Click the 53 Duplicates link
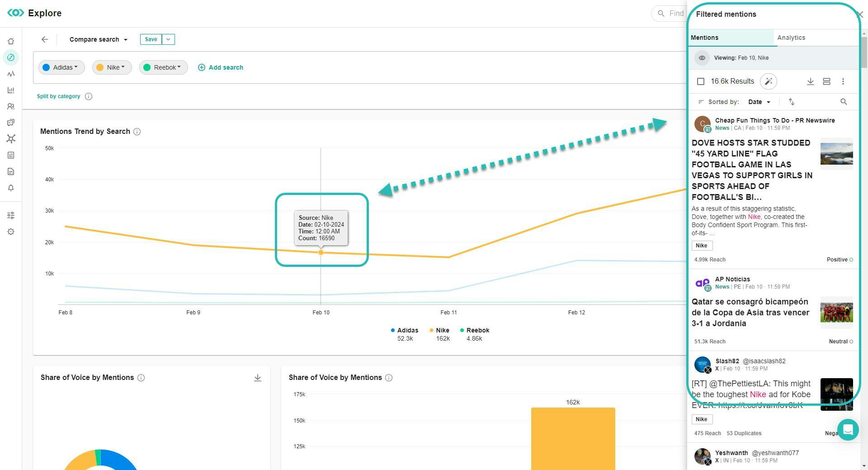Viewport: 868px width, 470px height. [744, 433]
